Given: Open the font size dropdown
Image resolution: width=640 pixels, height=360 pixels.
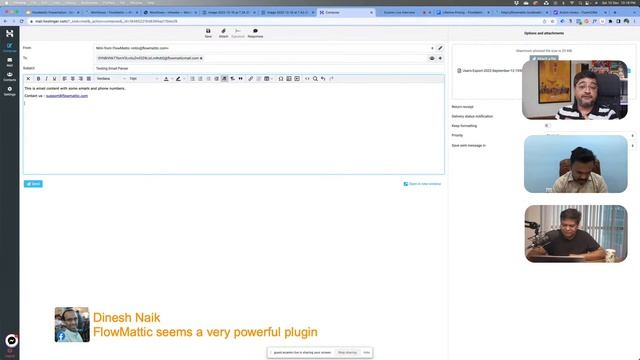Looking at the screenshot, I should click(144, 79).
